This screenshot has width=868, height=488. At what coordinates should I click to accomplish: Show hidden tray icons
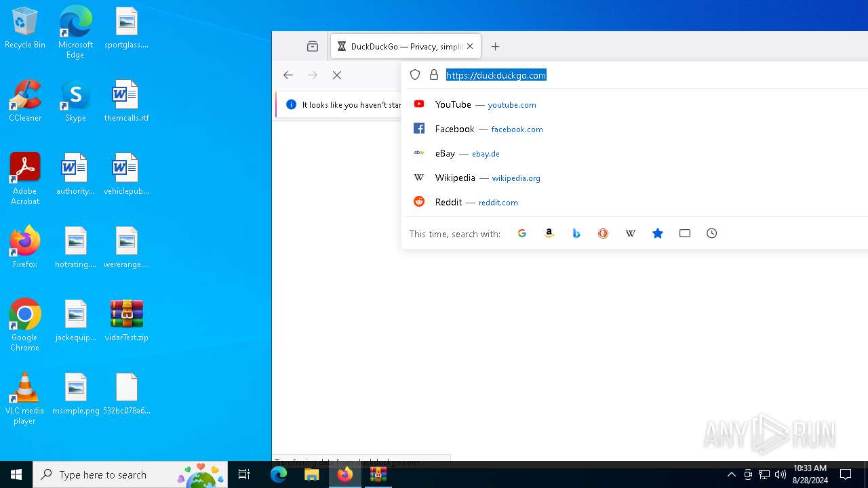731,474
